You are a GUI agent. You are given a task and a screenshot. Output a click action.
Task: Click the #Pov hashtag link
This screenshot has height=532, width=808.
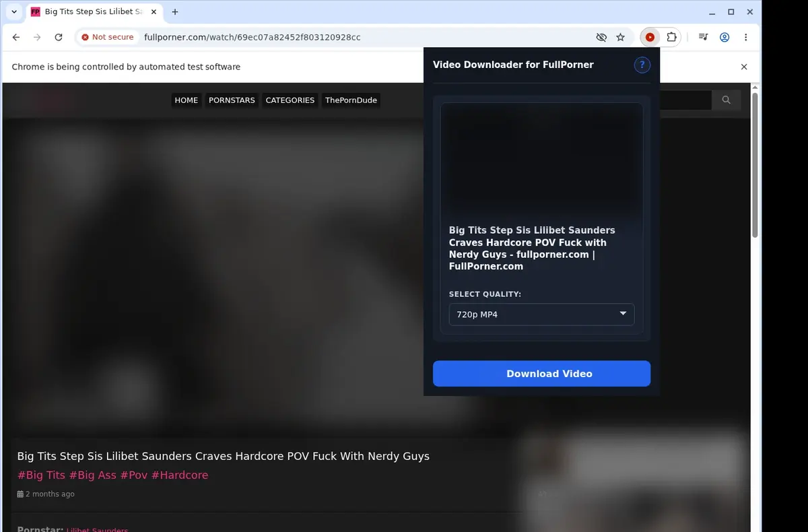click(133, 475)
